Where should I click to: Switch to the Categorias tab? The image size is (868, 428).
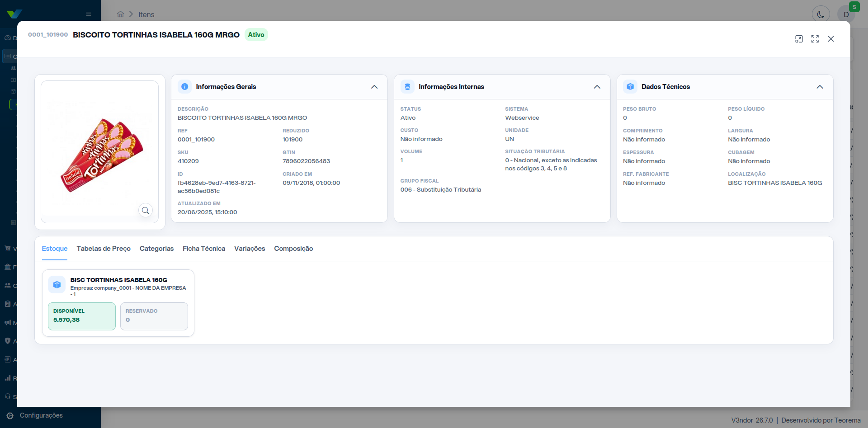156,249
